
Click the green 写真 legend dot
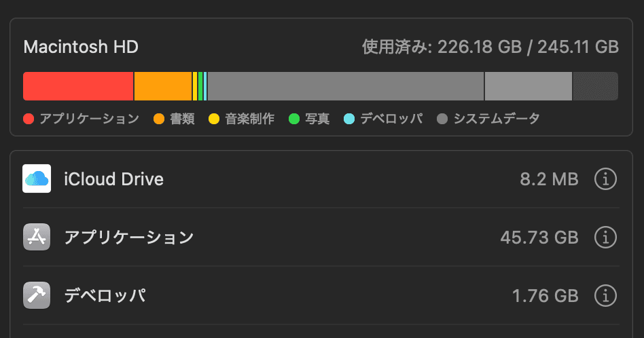pos(294,119)
